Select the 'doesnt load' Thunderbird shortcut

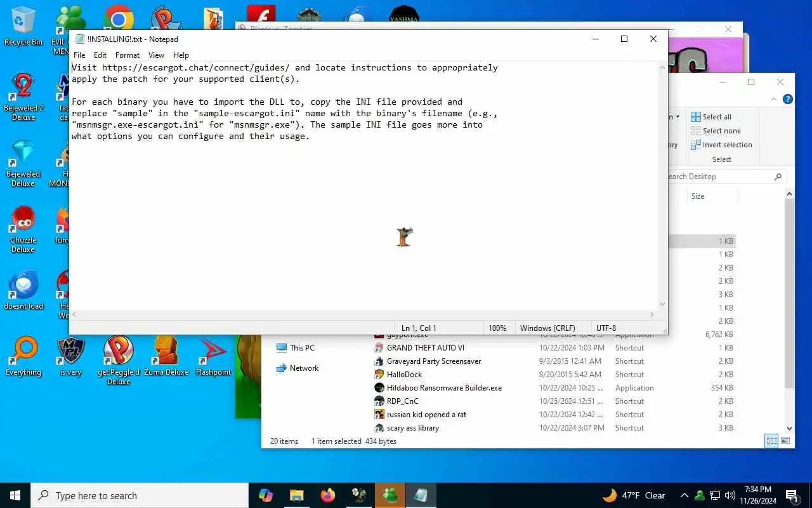pyautogui.click(x=23, y=291)
